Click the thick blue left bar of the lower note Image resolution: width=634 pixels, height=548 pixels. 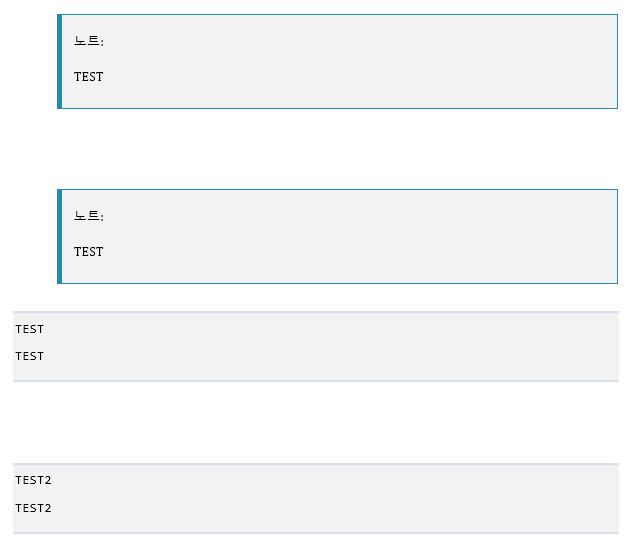point(59,237)
